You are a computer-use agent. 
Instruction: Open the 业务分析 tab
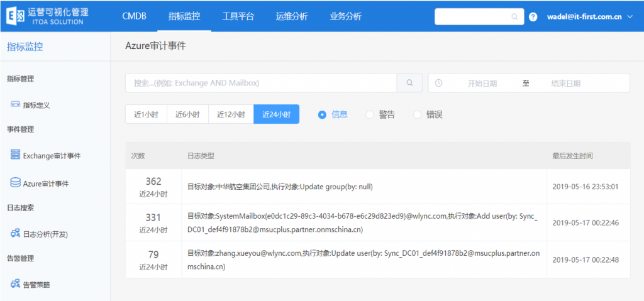click(345, 16)
